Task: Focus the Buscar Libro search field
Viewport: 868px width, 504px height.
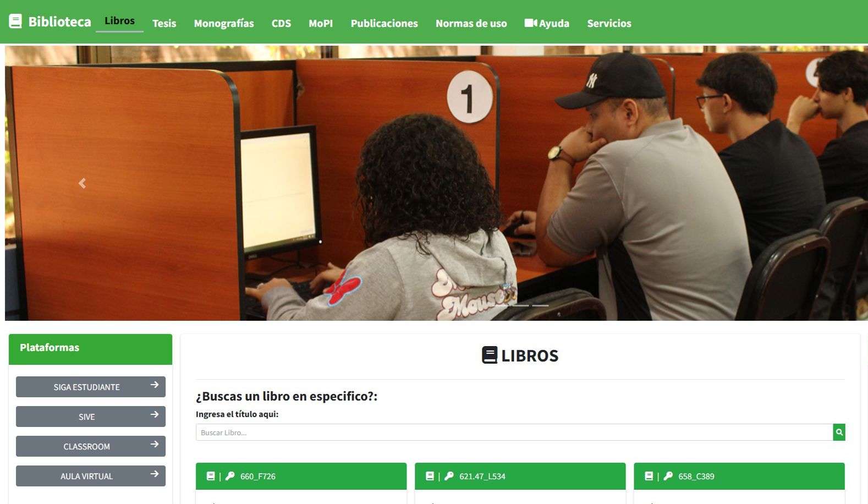Action: [x=514, y=432]
